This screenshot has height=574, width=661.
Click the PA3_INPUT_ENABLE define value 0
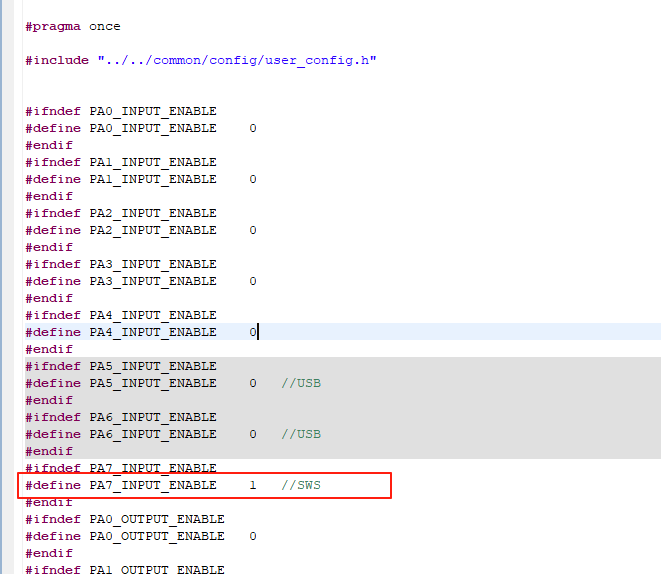point(253,281)
